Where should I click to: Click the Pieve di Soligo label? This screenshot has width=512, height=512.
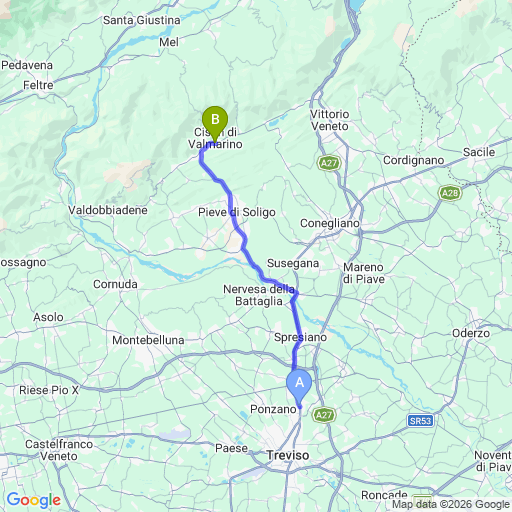(x=237, y=212)
